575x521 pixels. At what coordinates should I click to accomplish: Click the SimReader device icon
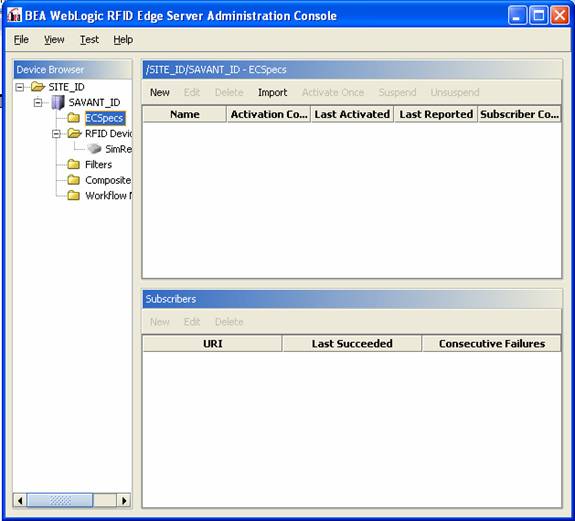click(94, 149)
